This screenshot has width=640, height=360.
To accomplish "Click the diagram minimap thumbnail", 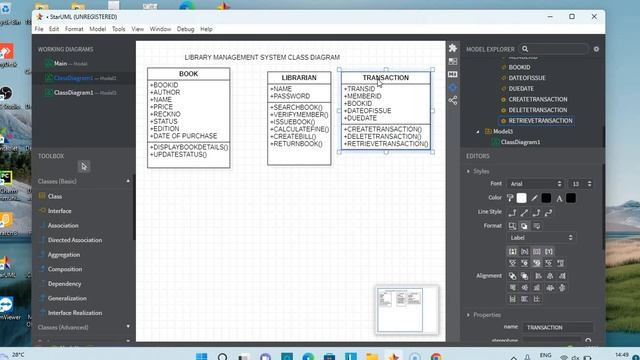I will coord(407,310).
